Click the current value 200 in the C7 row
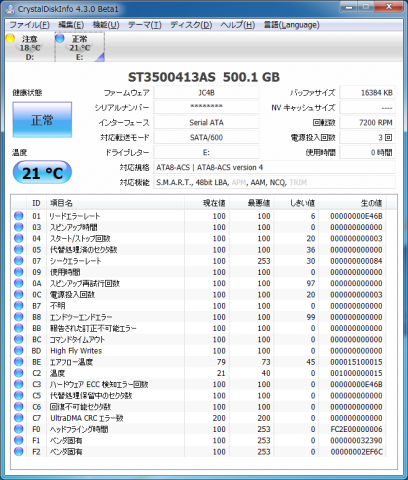 pos(219,418)
